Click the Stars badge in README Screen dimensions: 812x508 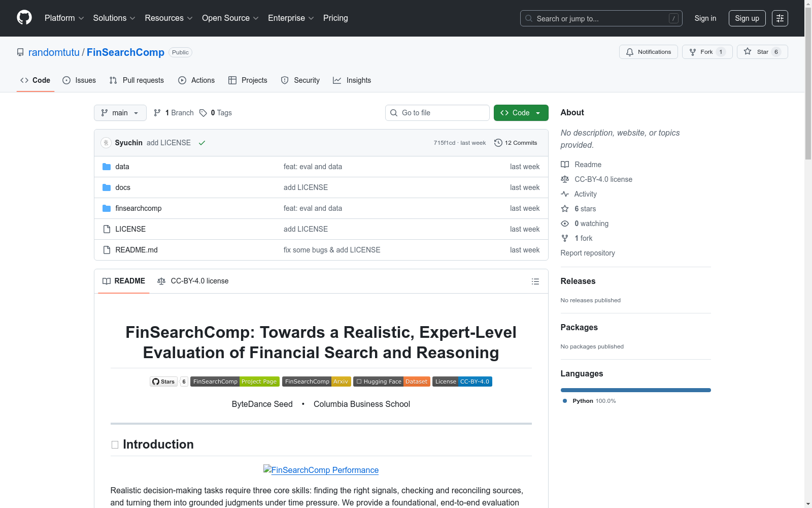pyautogui.click(x=169, y=382)
